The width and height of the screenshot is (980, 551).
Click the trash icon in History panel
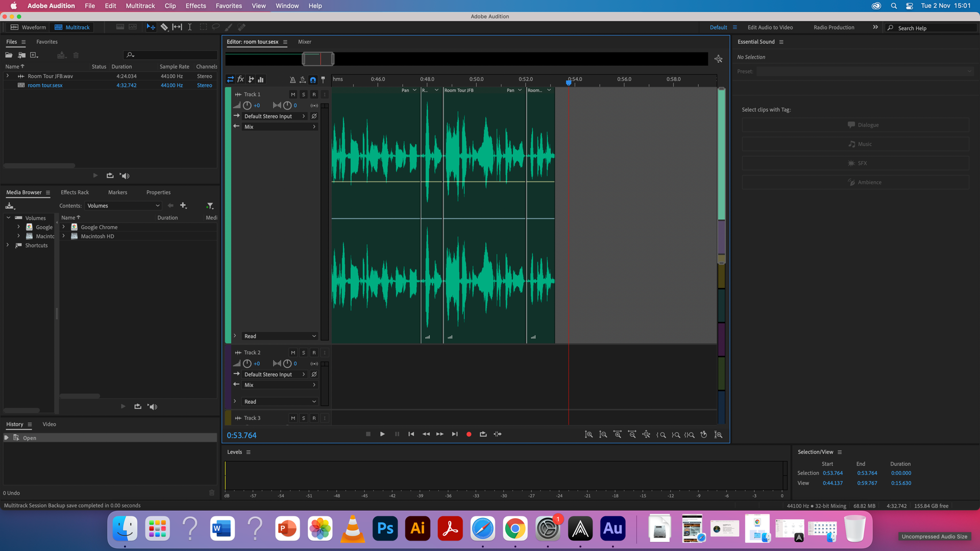[212, 493]
